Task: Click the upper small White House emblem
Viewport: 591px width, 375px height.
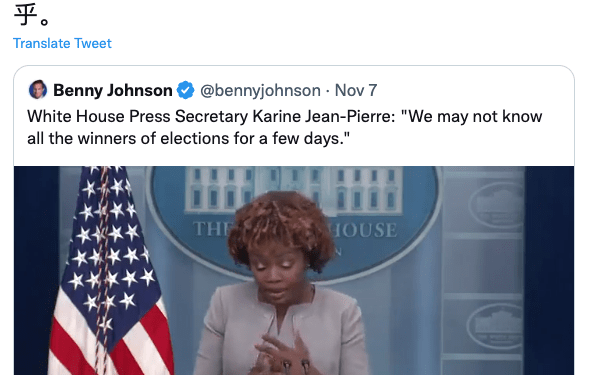Action: (x=497, y=207)
